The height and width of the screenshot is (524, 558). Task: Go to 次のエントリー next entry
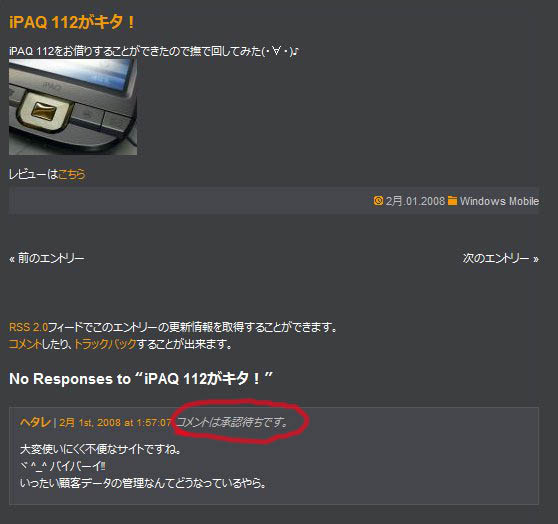[x=501, y=258]
